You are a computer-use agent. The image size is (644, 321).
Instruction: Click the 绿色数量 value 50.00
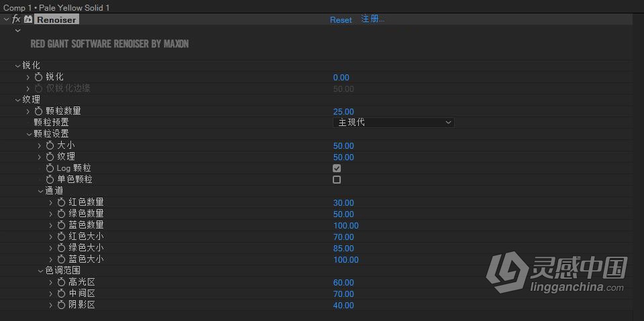point(343,214)
